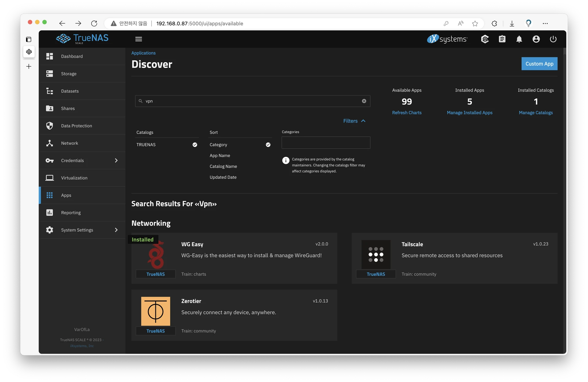Screen dimensions: 588x382
Task: Go to Virtualization in sidebar
Action: tap(74, 178)
